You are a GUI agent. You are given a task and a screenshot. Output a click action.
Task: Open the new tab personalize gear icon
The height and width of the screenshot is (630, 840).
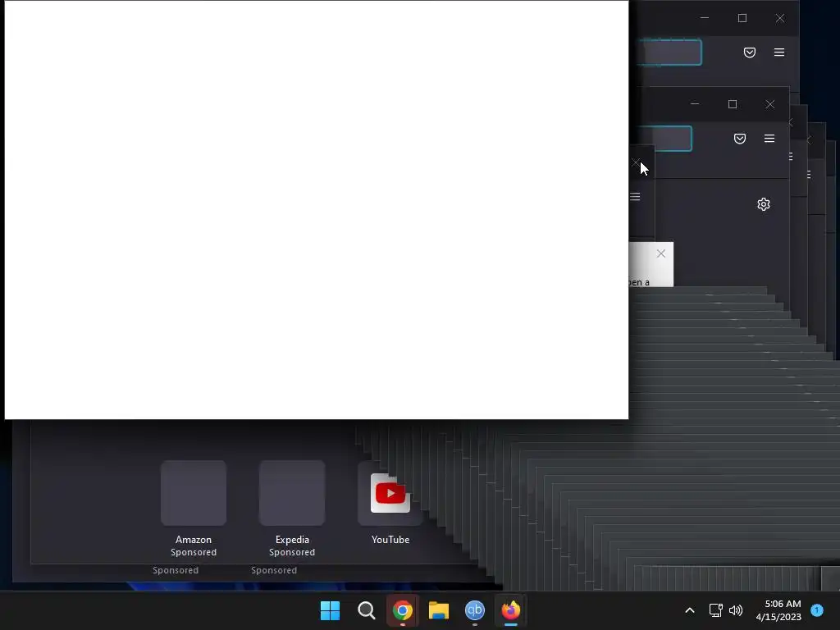point(764,204)
